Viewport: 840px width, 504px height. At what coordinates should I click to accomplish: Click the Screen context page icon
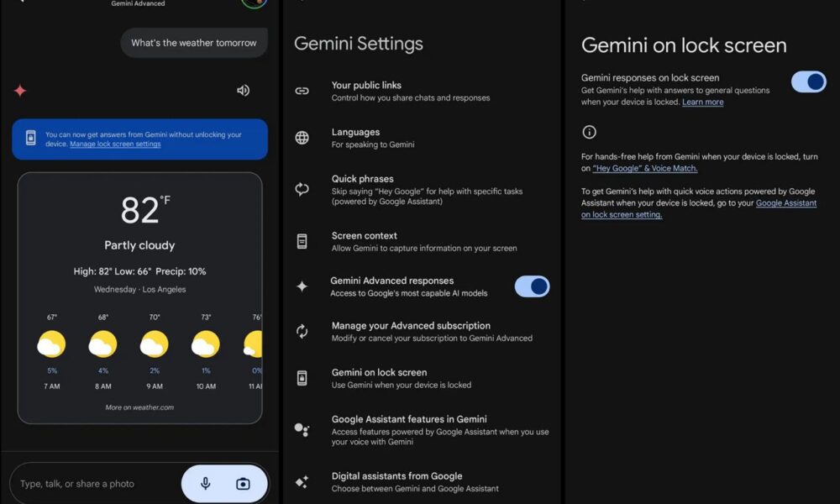[302, 242]
